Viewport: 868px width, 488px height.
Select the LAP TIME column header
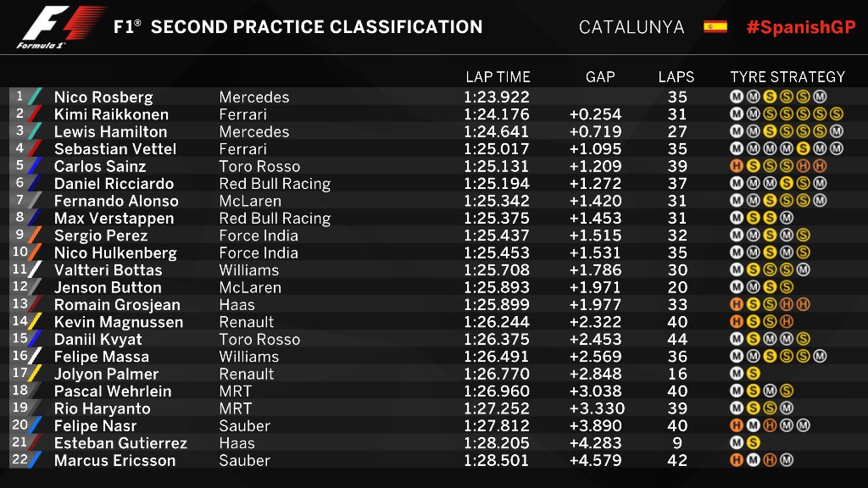click(498, 77)
